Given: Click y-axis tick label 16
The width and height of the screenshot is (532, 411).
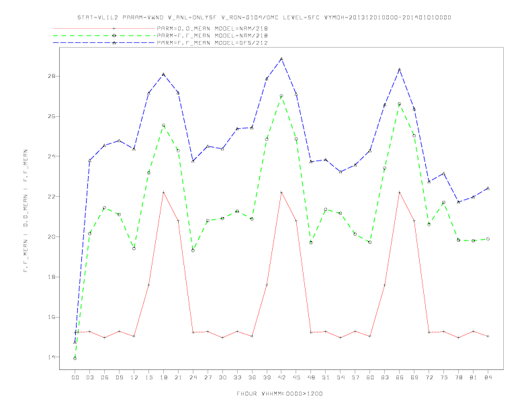Looking at the screenshot, I should pos(52,317).
